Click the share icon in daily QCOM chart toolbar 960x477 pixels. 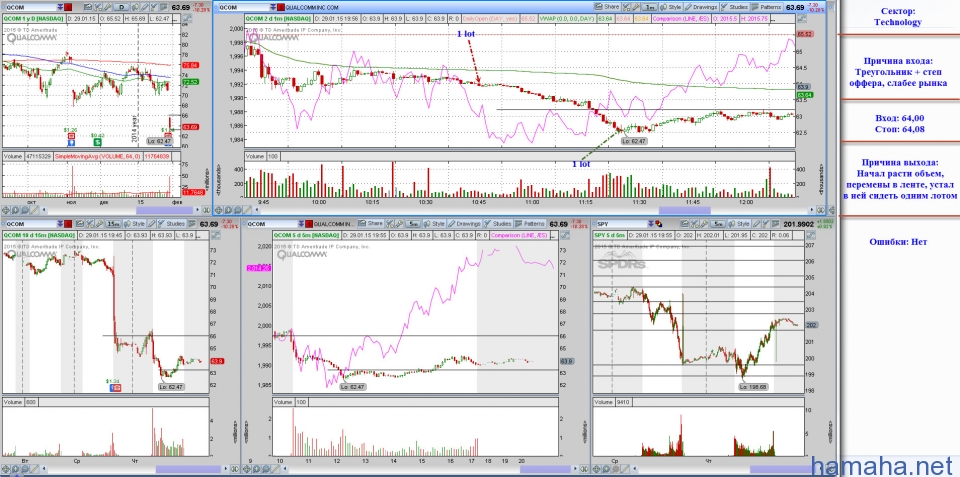click(88, 7)
